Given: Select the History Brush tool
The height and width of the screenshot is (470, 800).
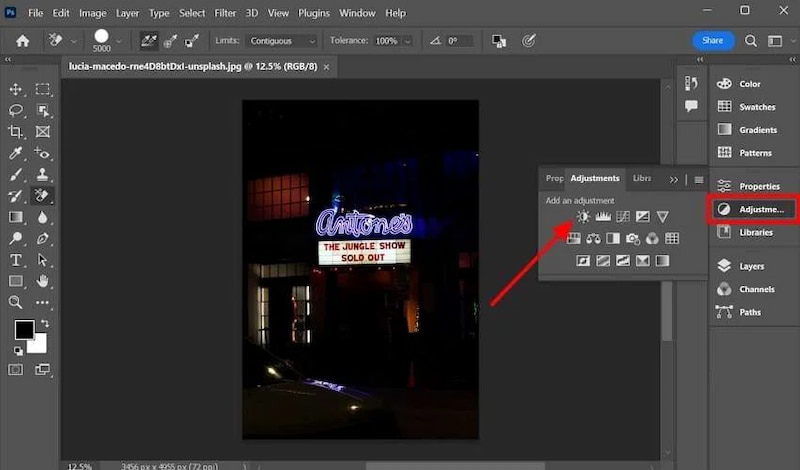Looking at the screenshot, I should tap(15, 195).
